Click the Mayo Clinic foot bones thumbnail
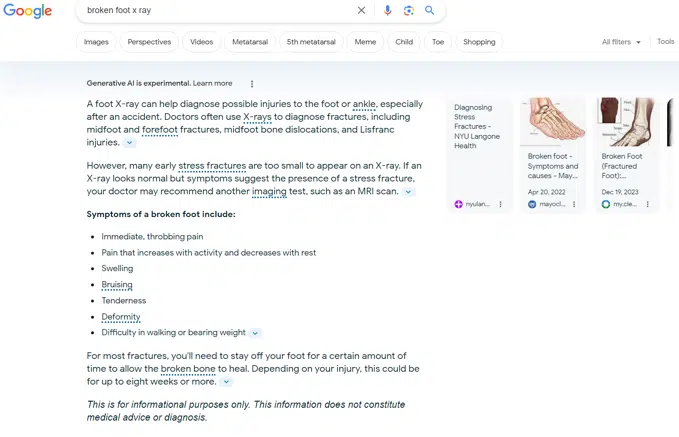 point(553,122)
